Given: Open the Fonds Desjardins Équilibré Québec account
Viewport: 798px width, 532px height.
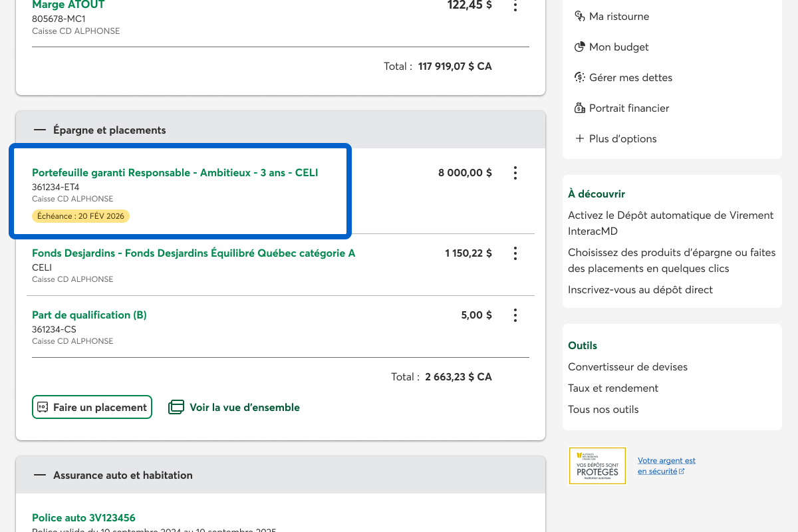Looking at the screenshot, I should point(194,253).
